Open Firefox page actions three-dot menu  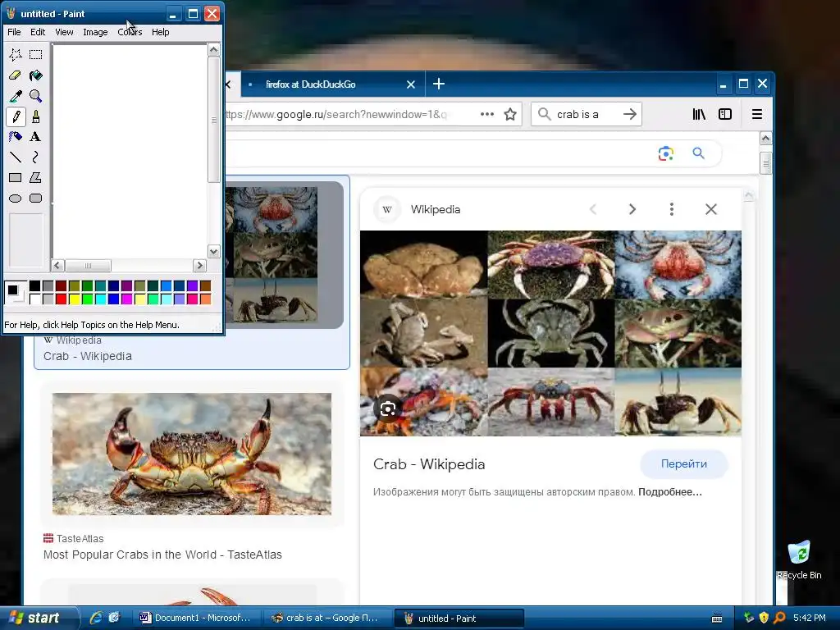(x=487, y=114)
